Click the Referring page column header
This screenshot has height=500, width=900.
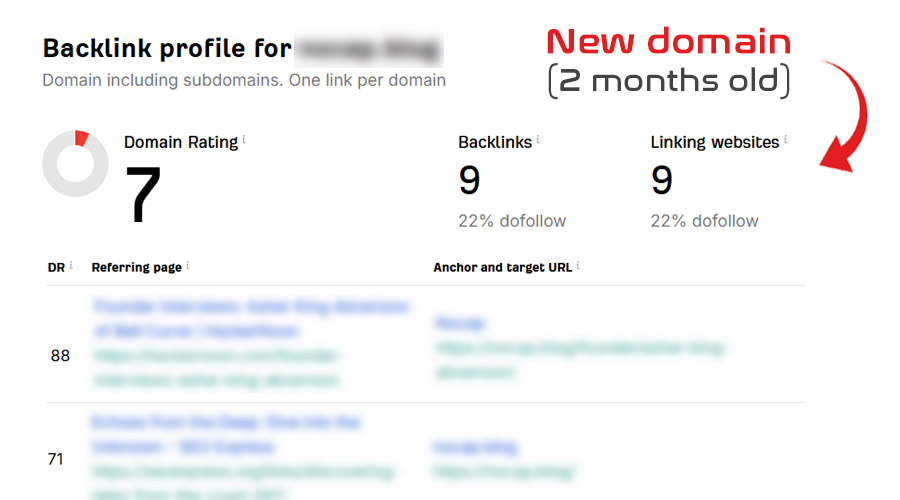tap(136, 268)
